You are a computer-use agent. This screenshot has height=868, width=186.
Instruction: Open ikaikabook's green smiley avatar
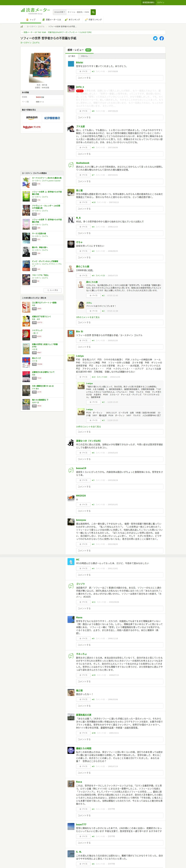point(71,165)
